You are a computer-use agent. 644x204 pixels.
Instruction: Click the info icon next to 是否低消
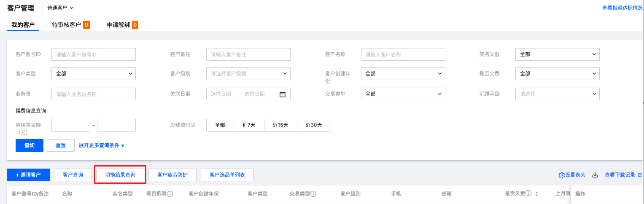170,194
